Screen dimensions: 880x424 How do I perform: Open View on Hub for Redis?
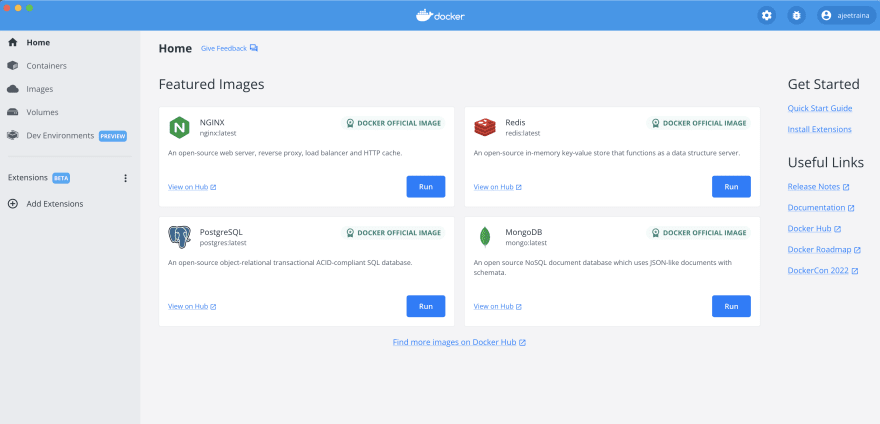[x=498, y=187]
